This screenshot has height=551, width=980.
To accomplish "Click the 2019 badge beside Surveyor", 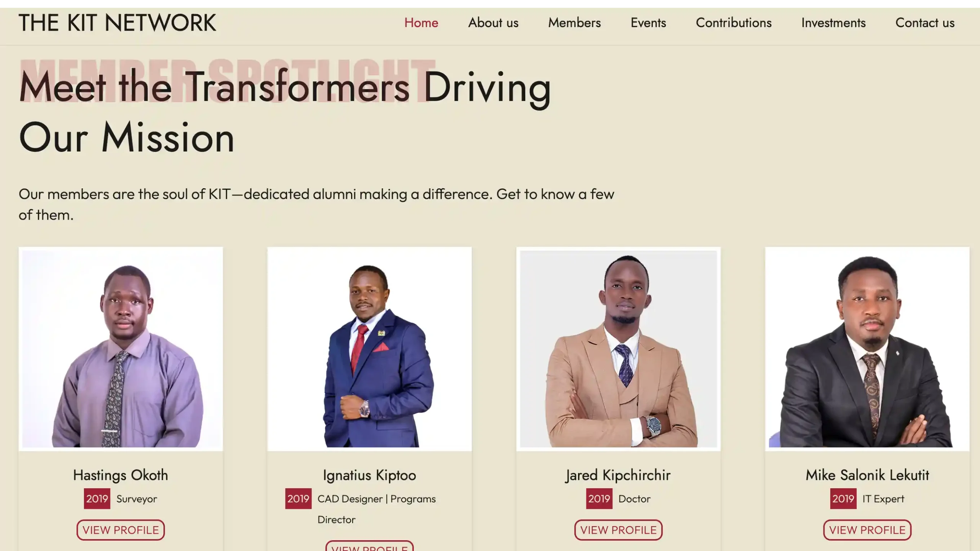I will [x=97, y=499].
